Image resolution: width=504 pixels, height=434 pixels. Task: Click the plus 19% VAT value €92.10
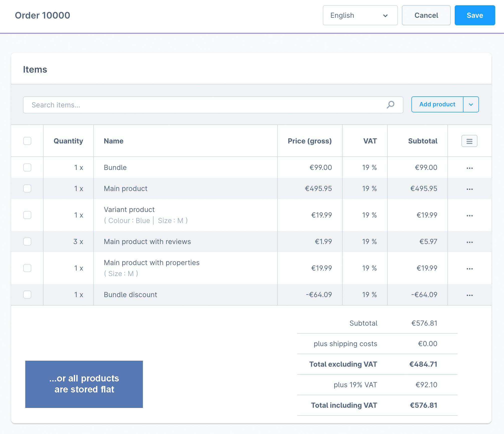(426, 385)
